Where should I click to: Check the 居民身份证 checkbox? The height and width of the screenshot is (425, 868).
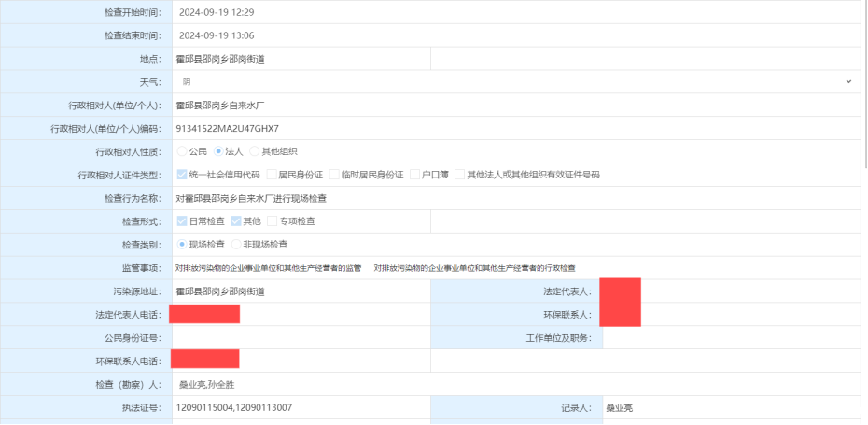click(272, 175)
